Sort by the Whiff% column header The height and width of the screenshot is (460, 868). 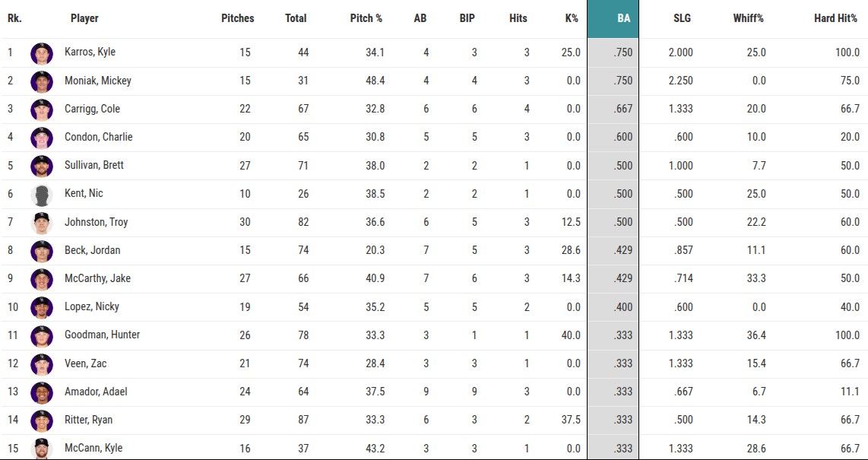[x=749, y=18]
